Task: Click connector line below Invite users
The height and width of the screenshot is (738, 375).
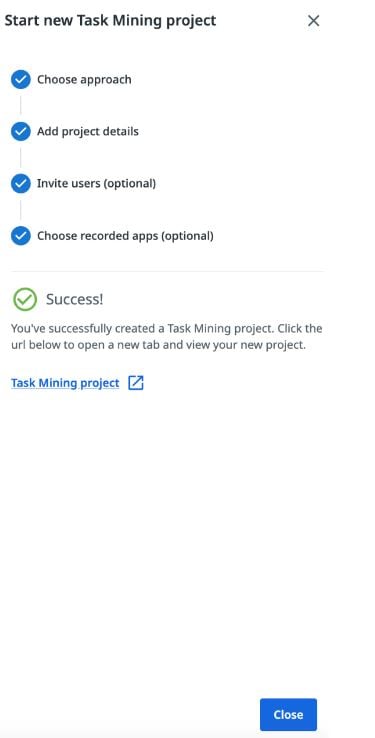Action: (x=21, y=210)
